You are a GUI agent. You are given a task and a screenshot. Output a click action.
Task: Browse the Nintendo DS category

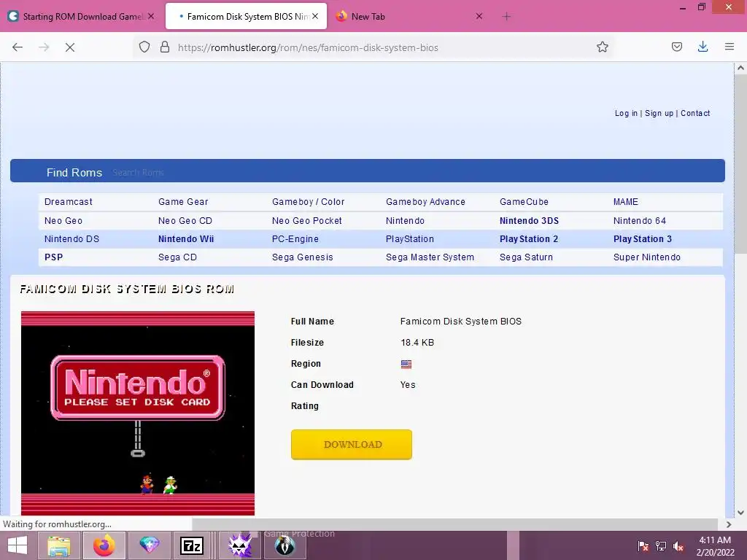click(x=71, y=239)
